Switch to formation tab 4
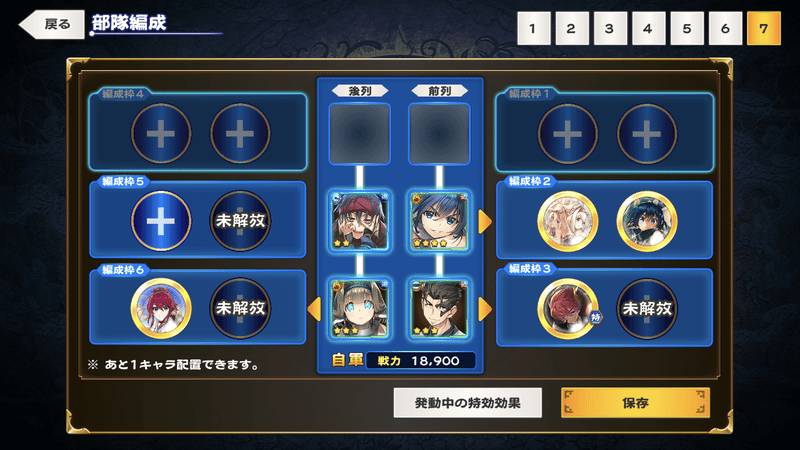800x450 pixels. (x=648, y=29)
